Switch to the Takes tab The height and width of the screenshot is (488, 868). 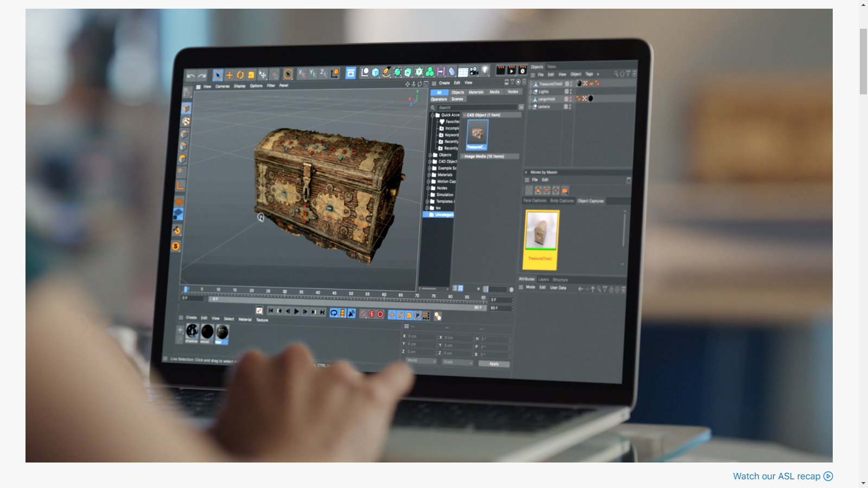[551, 67]
